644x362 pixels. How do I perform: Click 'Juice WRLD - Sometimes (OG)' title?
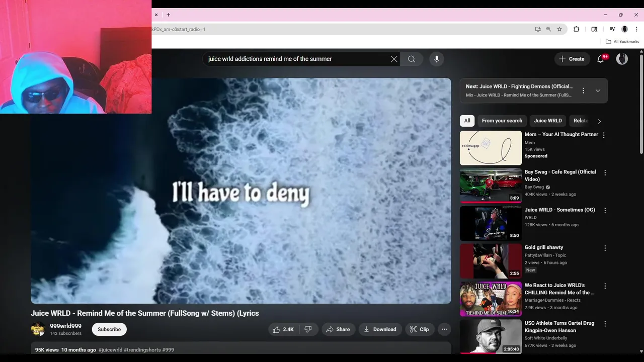click(x=559, y=210)
